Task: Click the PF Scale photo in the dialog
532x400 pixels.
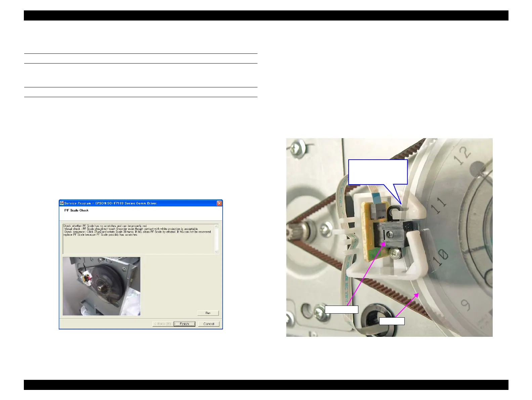Action: [101, 286]
